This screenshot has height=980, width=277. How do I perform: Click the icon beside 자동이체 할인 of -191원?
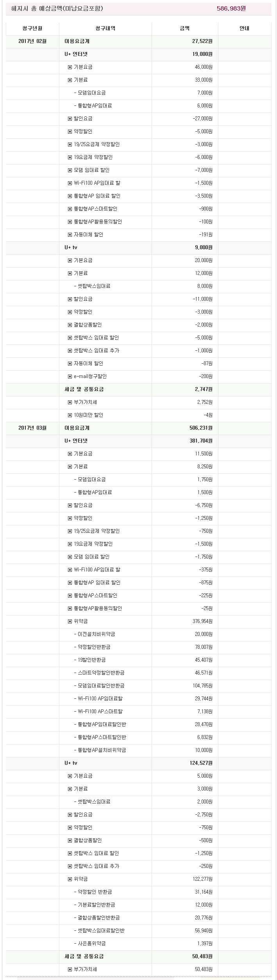tap(70, 235)
